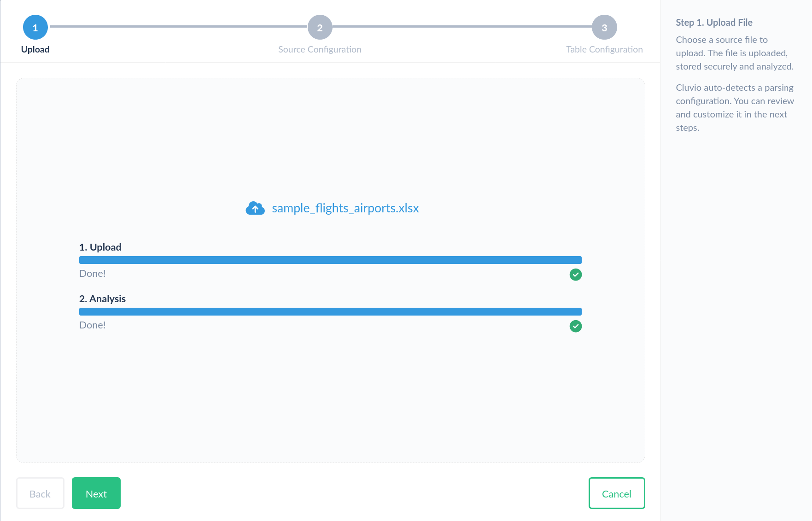Click the step 3 circle indicator
Screen dimensions: 812x521
(x=604, y=28)
